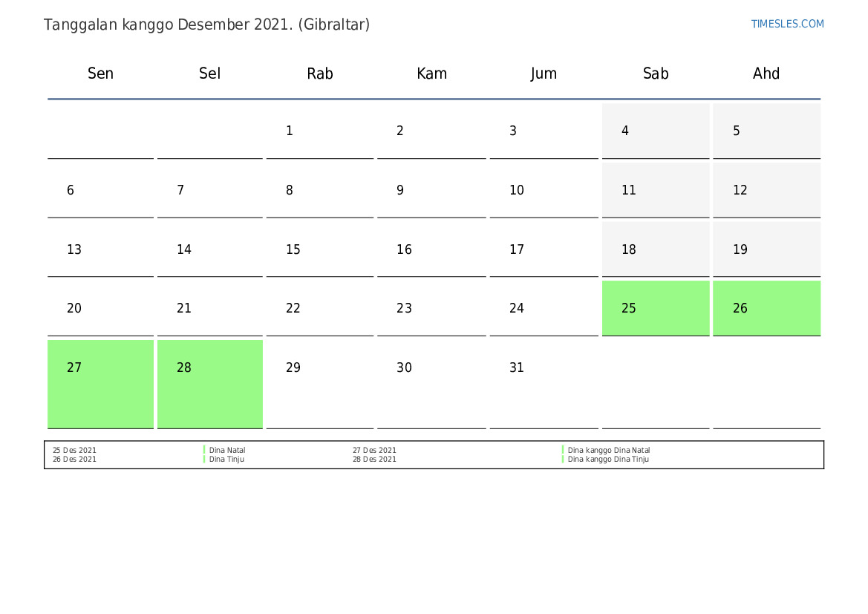Select the 25 Des 2021 legend date
The image size is (868, 614).
(x=74, y=450)
